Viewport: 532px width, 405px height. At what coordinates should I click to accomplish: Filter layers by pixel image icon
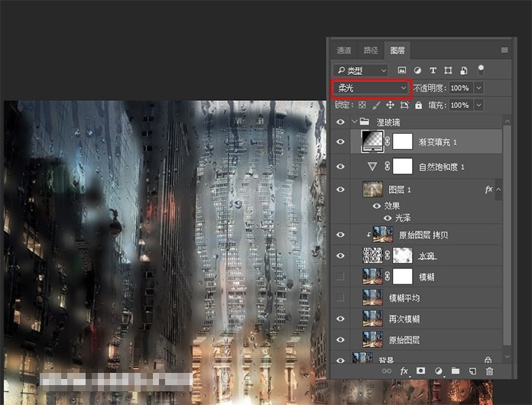[402, 70]
